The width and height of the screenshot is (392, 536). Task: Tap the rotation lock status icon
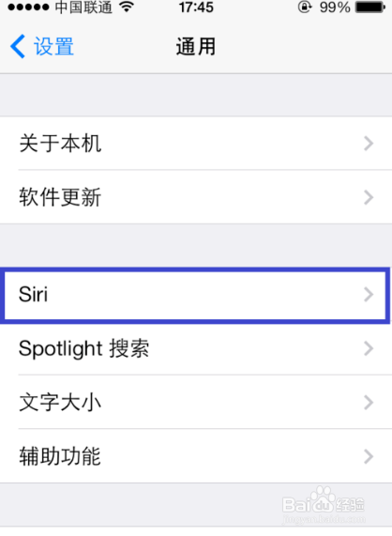pos(305,7)
